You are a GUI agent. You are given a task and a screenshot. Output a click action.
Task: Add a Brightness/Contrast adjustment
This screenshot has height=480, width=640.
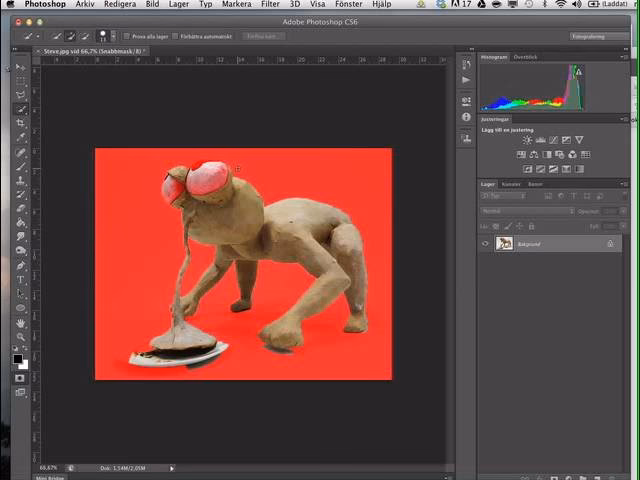click(527, 140)
